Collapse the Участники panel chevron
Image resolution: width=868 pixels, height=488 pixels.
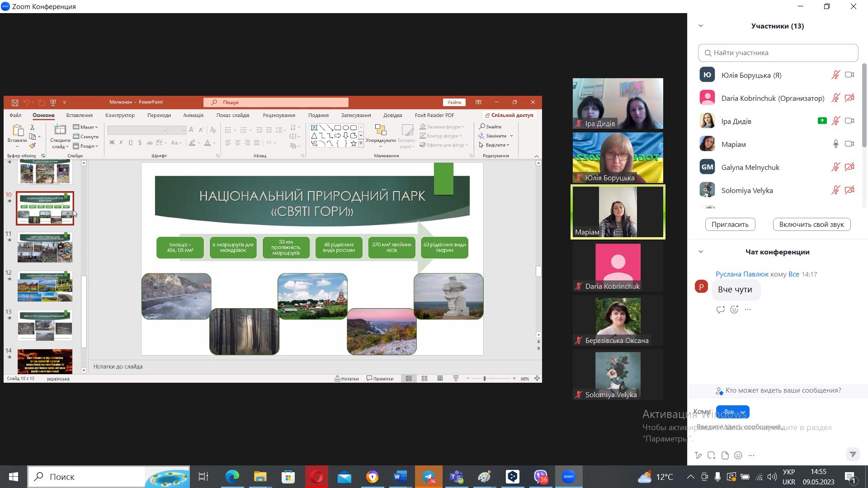(x=701, y=26)
